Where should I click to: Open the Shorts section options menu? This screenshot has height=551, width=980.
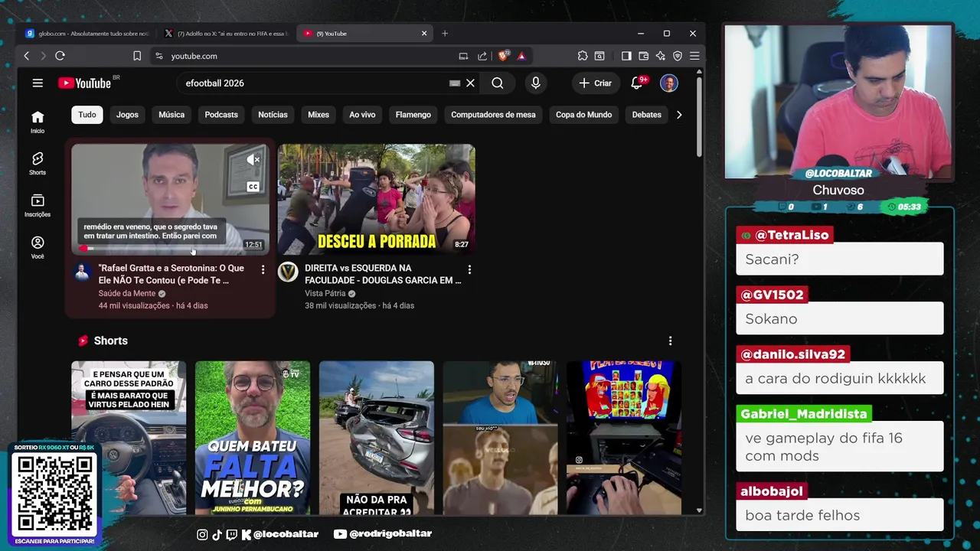click(670, 341)
